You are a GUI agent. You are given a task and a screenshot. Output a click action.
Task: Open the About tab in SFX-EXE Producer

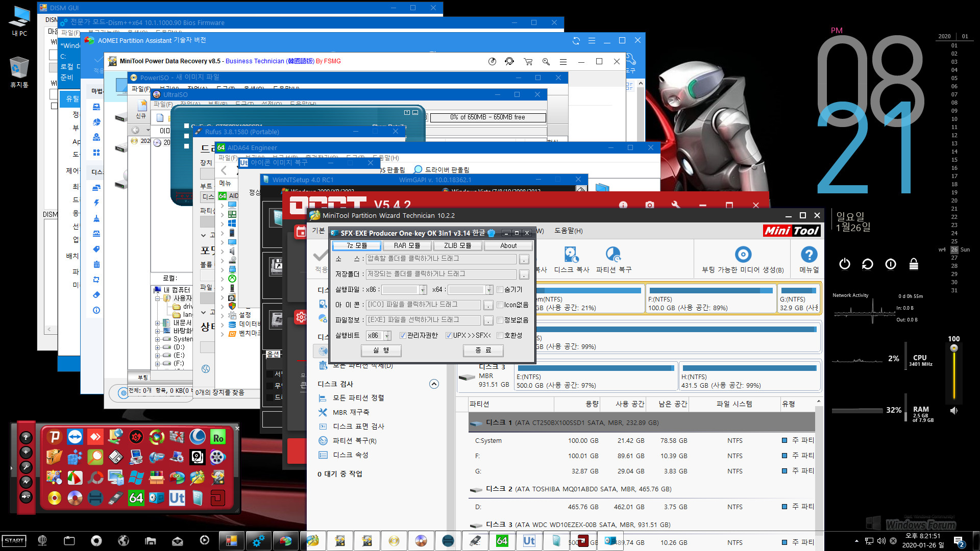tap(508, 245)
